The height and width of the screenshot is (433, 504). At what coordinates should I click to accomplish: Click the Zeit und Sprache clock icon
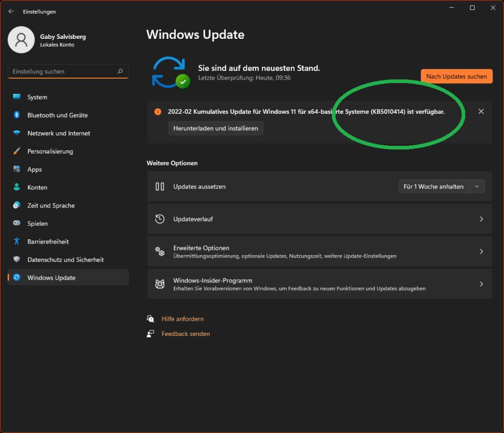point(17,205)
